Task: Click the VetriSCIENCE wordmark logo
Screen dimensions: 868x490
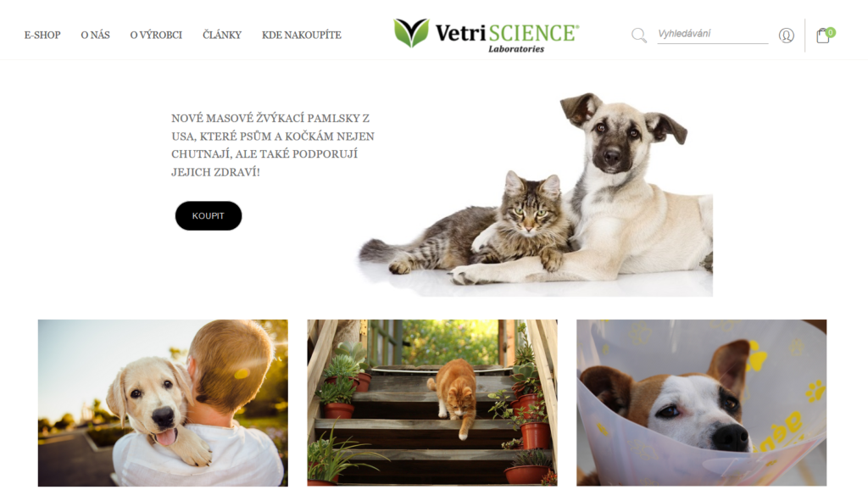Action: 507,32
